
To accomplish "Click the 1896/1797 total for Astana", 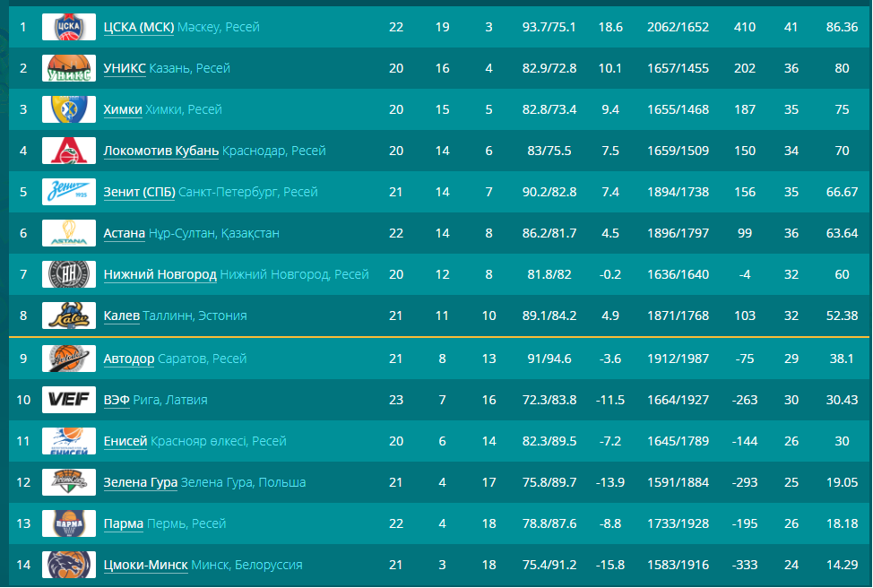I will click(678, 233).
